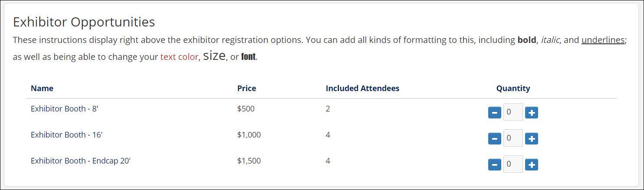Viewport: 644px width, 190px height.
Task: Remove one Exhibitor Booth - Endcap 20'
Action: pyautogui.click(x=495, y=165)
